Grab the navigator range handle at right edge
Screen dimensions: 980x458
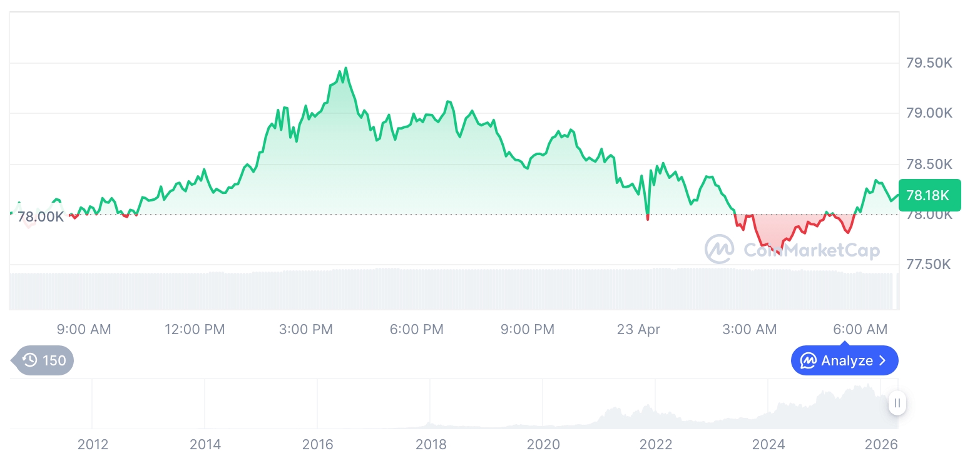click(897, 404)
